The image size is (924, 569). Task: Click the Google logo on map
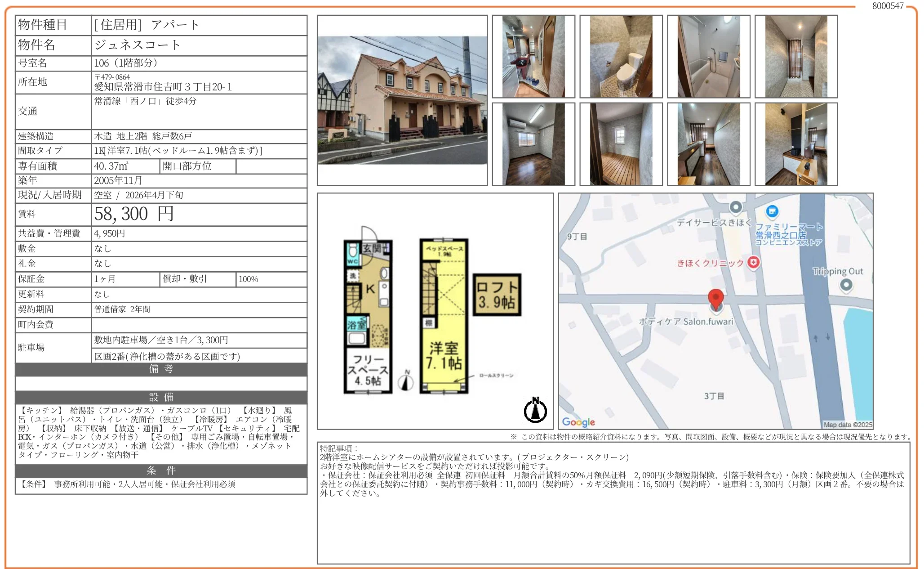[x=578, y=421]
